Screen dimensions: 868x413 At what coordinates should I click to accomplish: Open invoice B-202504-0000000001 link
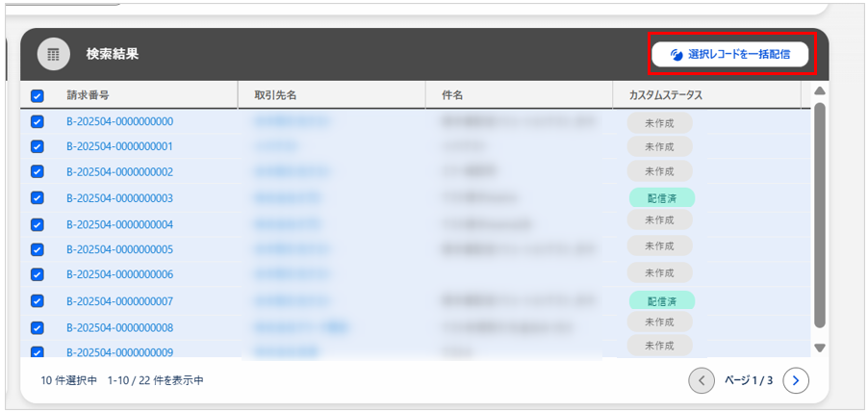(119, 146)
